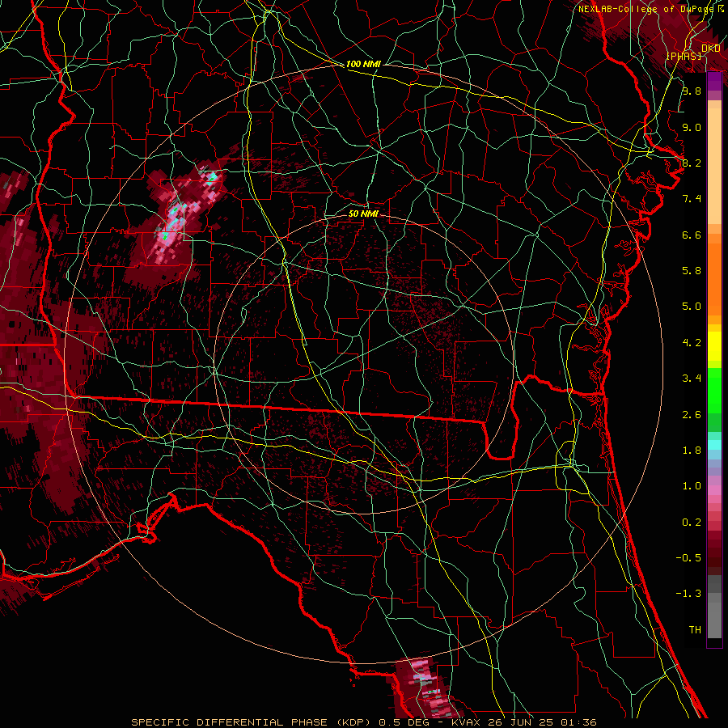Click the TH threshold label on the scale
Viewport: 728px width, 728px height.
point(695,630)
